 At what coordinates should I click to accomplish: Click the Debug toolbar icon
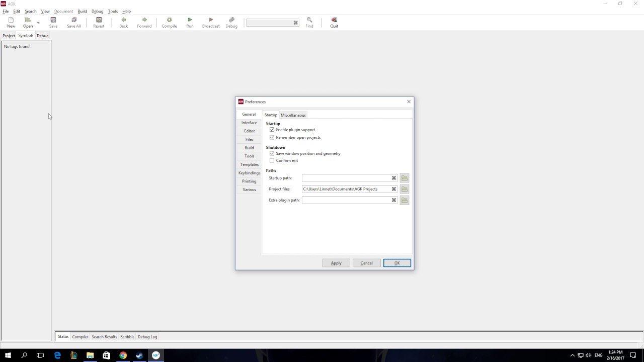pyautogui.click(x=231, y=23)
